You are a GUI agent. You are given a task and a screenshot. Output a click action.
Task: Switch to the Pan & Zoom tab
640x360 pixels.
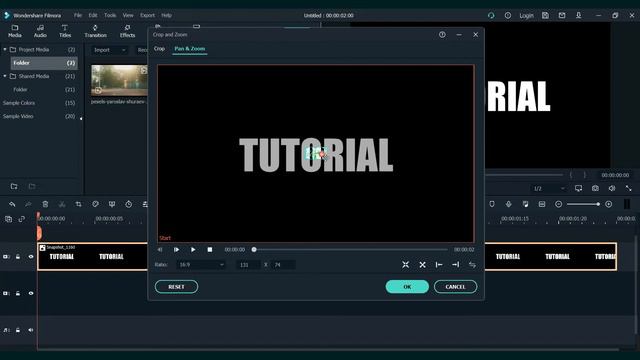click(x=190, y=49)
